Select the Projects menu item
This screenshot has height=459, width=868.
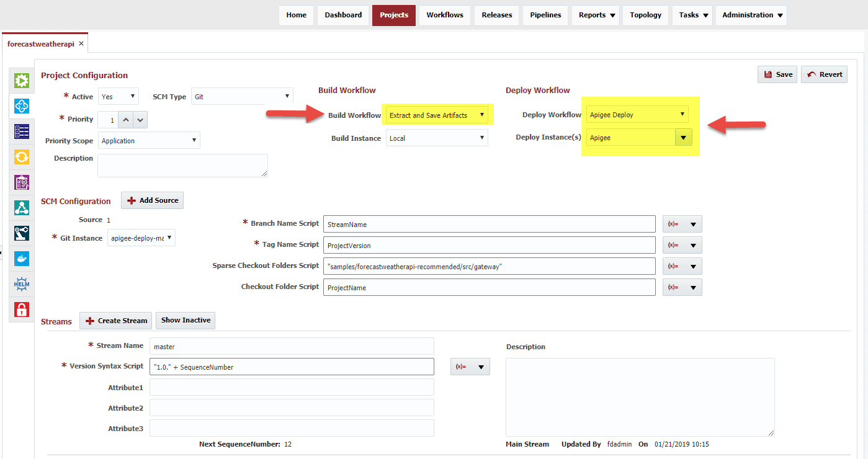tap(394, 15)
